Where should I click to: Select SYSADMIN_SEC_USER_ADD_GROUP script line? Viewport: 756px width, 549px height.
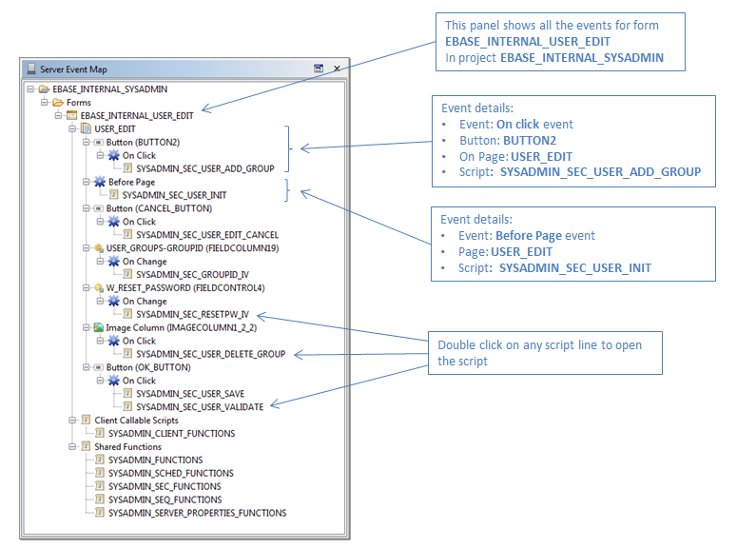[x=204, y=169]
